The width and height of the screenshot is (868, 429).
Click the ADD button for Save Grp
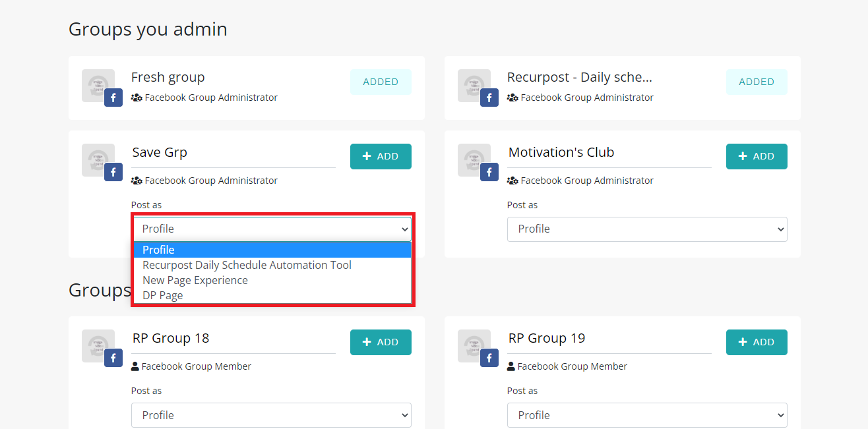[381, 156]
